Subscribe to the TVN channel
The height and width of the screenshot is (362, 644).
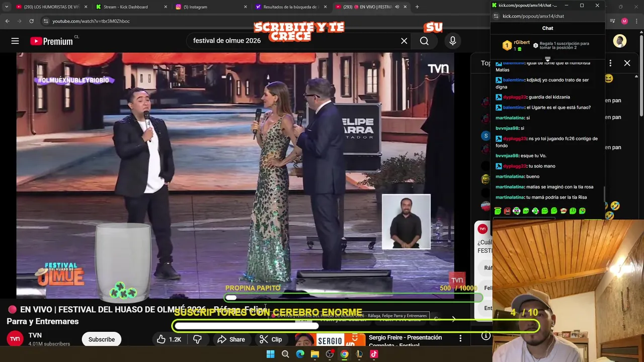click(102, 339)
